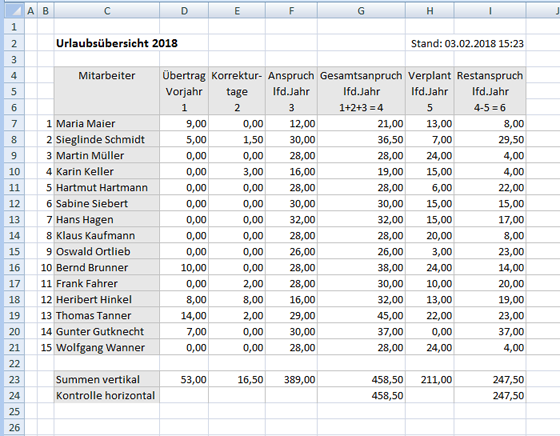560x436 pixels.
Task: Click Sieglinde Schmidt's Korrekturtage value 1,50
Action: pos(237,140)
